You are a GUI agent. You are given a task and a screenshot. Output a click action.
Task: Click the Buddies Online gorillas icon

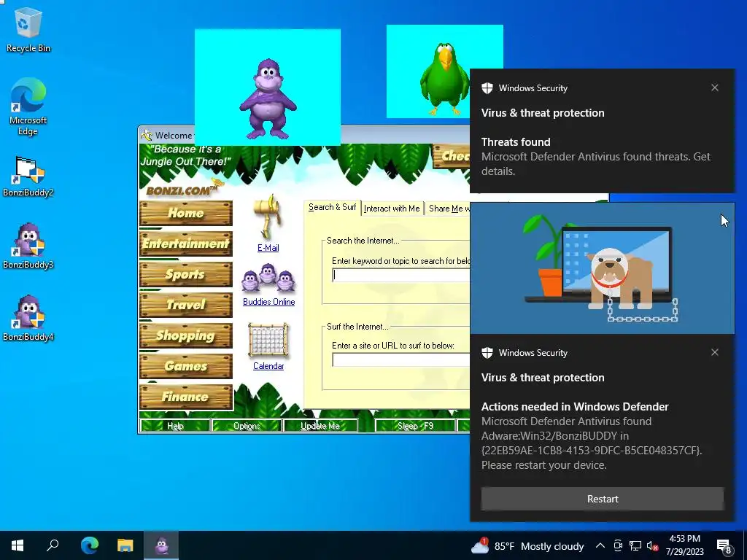268,278
